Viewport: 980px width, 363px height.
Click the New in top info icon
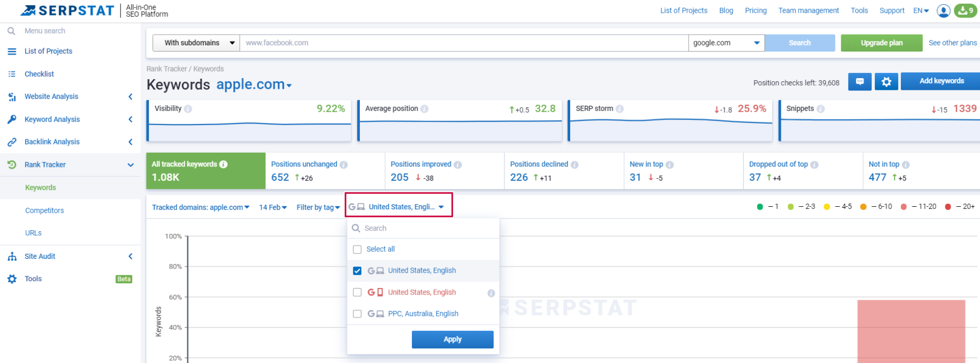point(669,164)
